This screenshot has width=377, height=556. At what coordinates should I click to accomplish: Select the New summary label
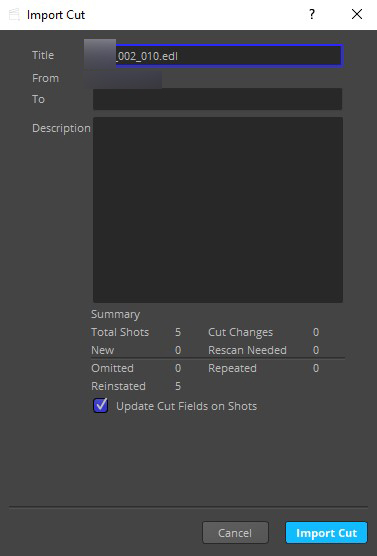pyautogui.click(x=102, y=350)
